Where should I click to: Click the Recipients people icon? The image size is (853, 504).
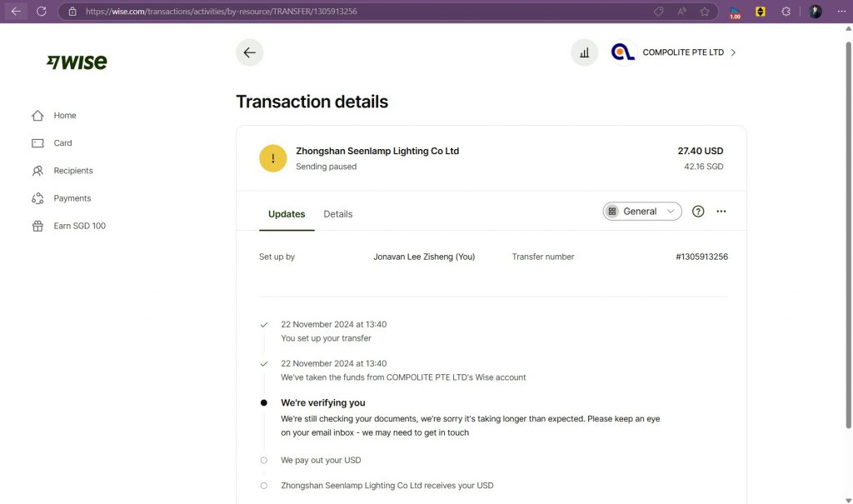coord(37,171)
